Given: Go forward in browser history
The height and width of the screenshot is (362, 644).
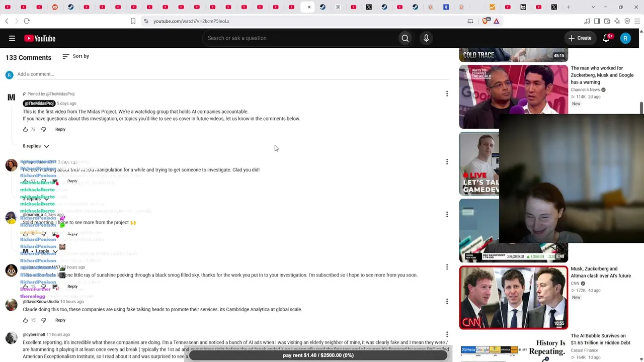Looking at the screenshot, I should [x=16, y=21].
